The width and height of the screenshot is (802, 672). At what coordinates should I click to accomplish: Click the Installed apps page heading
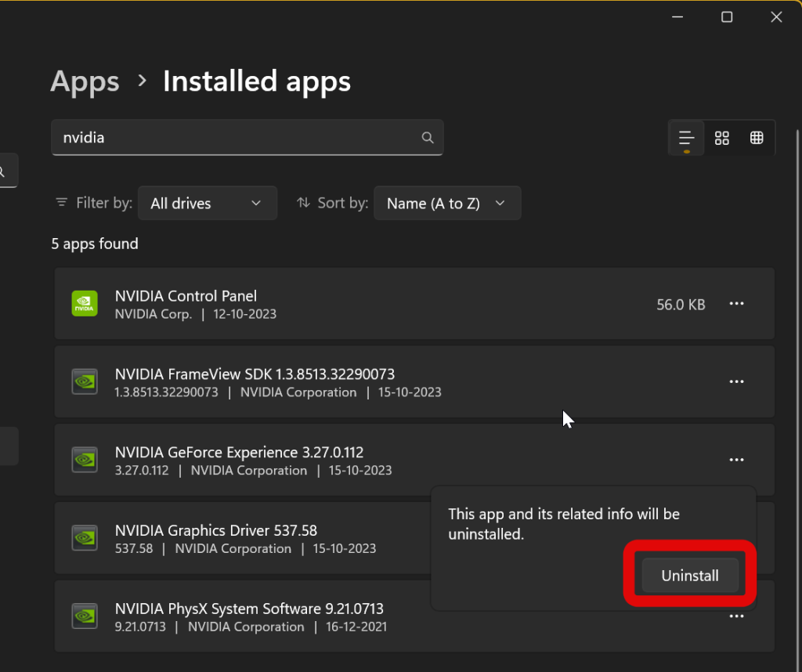coord(257,81)
